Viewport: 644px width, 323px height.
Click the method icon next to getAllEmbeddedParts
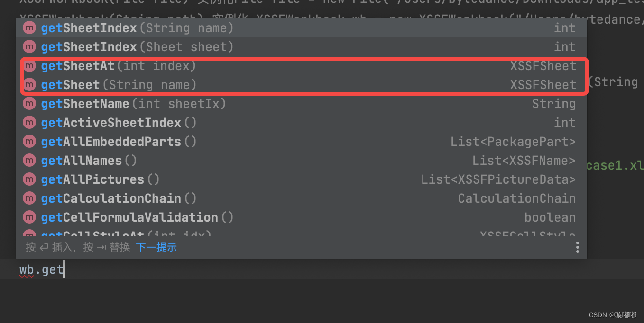click(29, 141)
